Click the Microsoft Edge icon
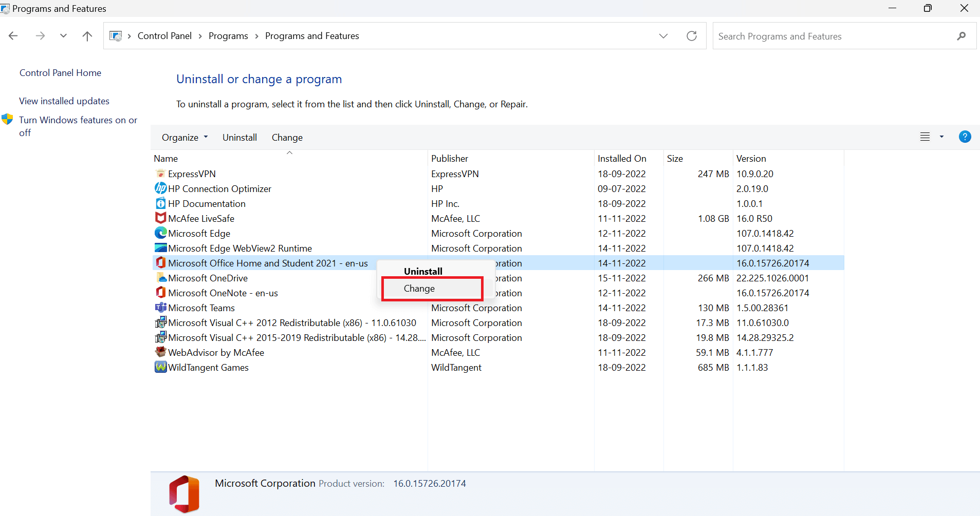980x516 pixels. pyautogui.click(x=160, y=233)
